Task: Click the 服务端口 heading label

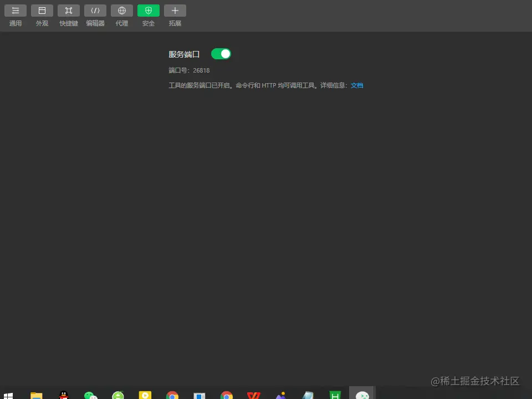Action: click(x=184, y=54)
